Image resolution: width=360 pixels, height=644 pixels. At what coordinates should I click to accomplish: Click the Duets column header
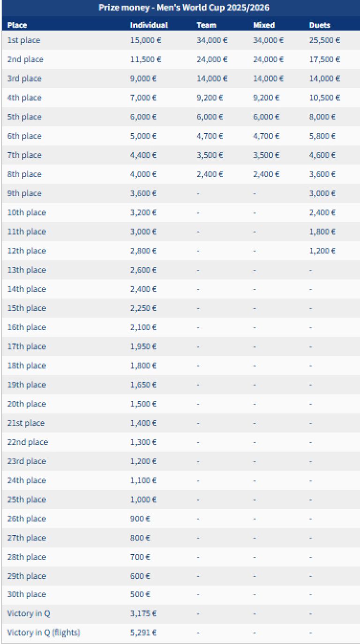pyautogui.click(x=320, y=25)
